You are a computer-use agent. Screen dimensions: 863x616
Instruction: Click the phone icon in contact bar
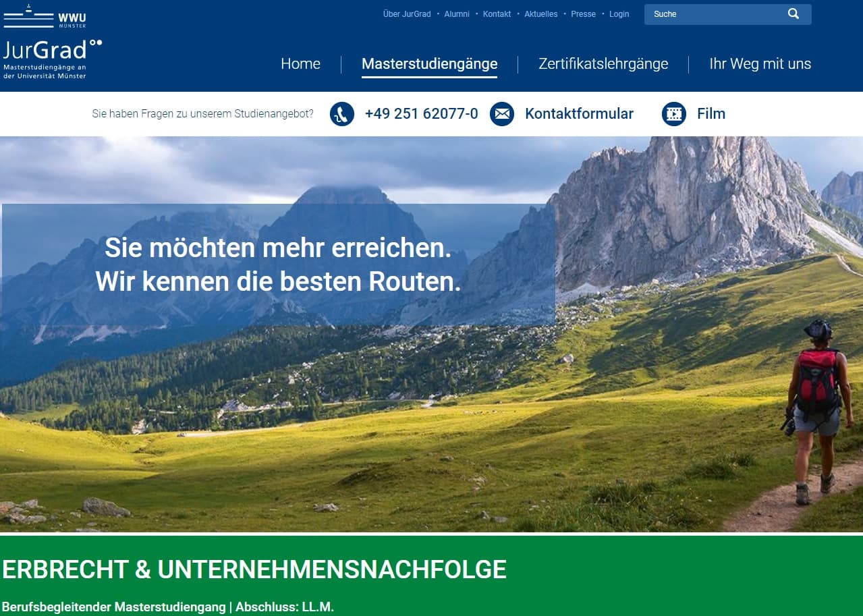(342, 114)
